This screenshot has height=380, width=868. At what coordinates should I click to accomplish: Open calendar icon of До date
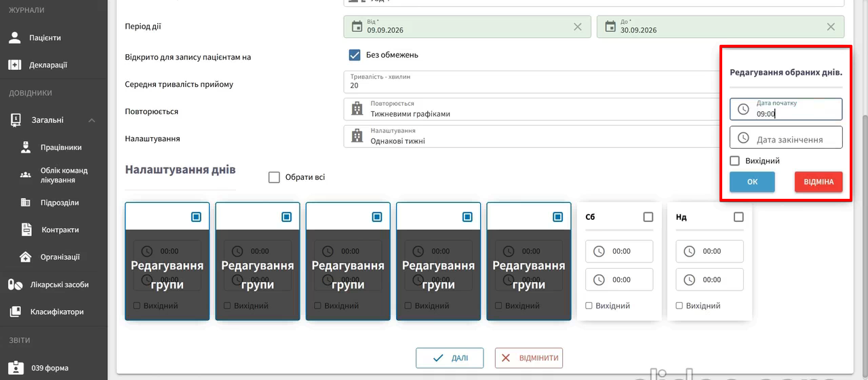pyautogui.click(x=610, y=26)
